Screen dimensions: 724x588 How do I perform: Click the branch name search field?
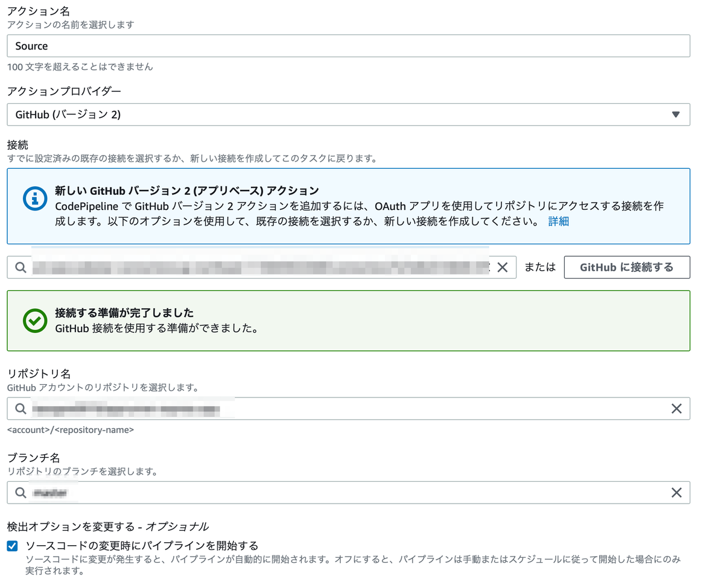point(348,492)
